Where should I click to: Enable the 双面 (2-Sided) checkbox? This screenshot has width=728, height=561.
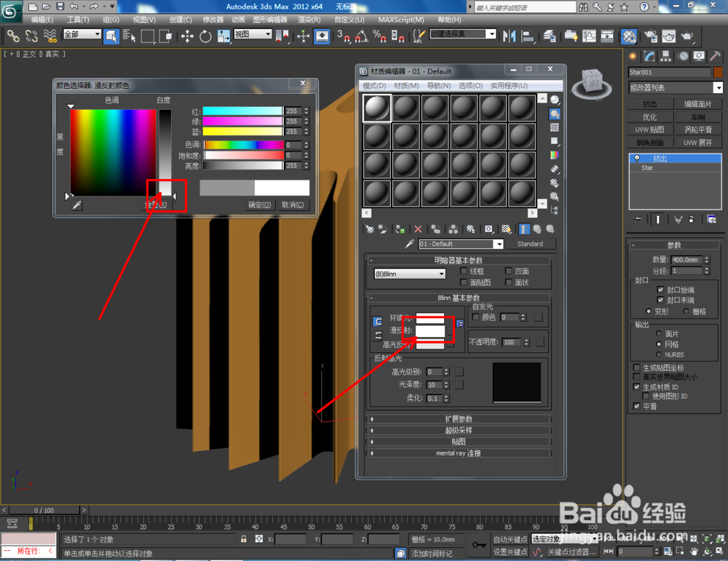(x=508, y=271)
